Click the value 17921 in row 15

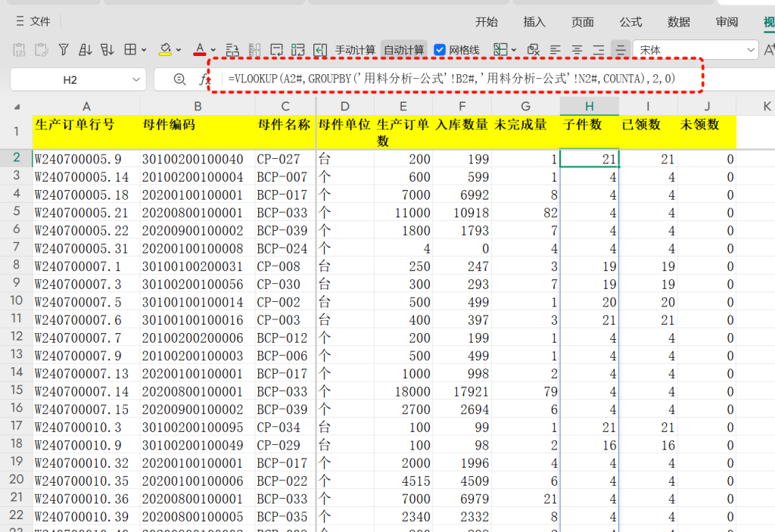pos(462,391)
